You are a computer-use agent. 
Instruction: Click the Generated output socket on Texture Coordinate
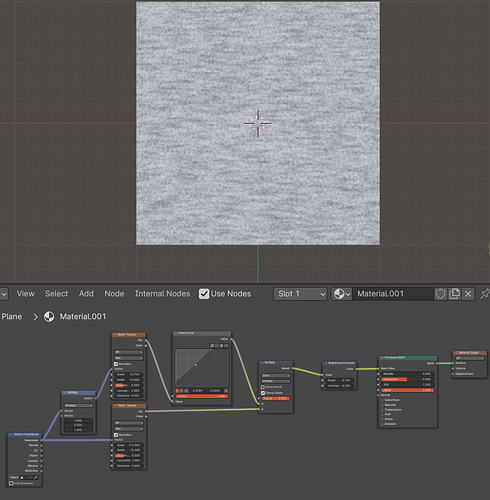pyautogui.click(x=41, y=440)
